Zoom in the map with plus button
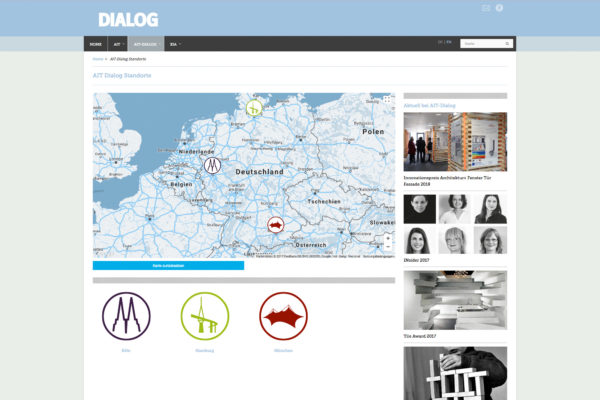Image resolution: width=600 pixels, height=400 pixels. (388, 238)
